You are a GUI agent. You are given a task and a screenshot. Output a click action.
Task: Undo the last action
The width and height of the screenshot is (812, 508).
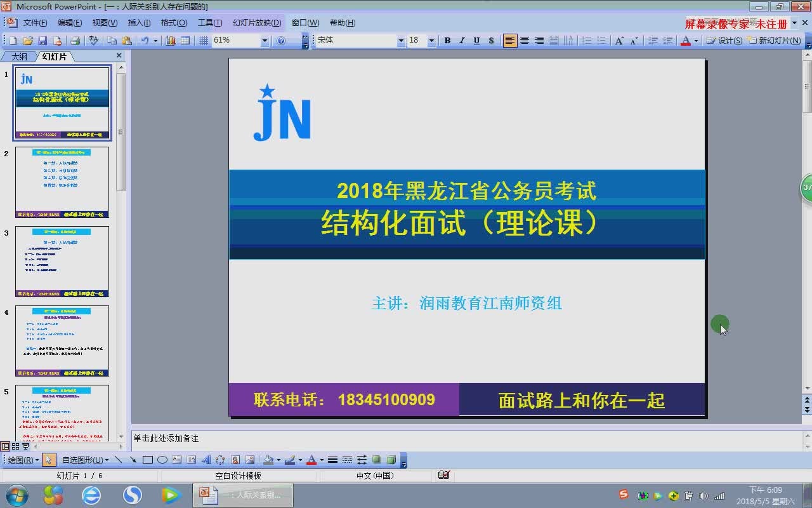point(145,40)
